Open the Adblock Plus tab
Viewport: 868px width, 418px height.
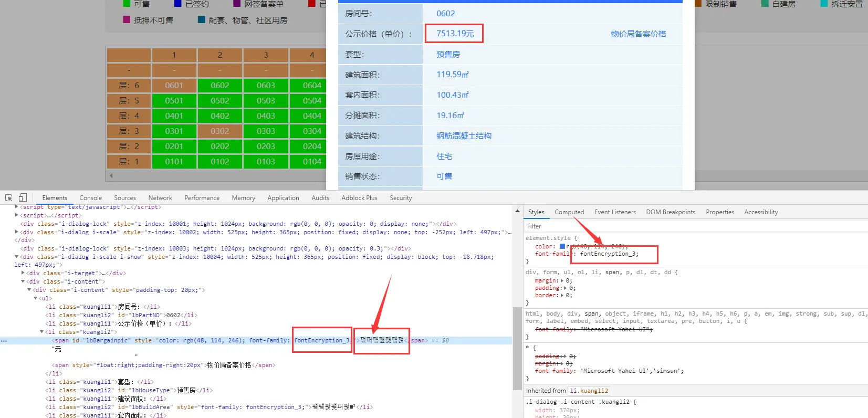359,198
